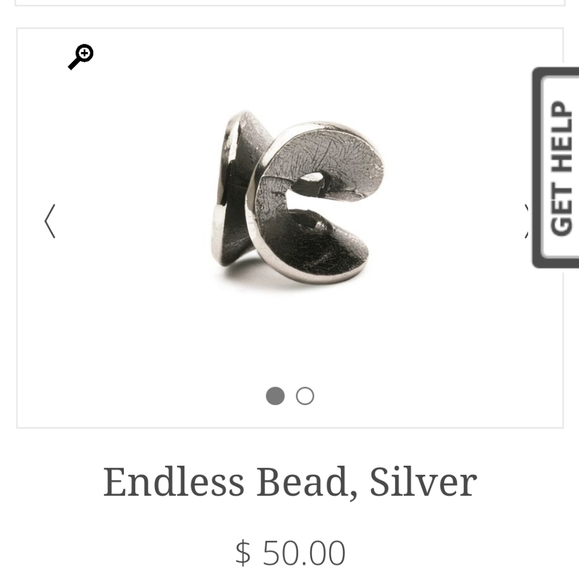Click the dollar sign in the price
579x580 pixels.
[x=243, y=553]
